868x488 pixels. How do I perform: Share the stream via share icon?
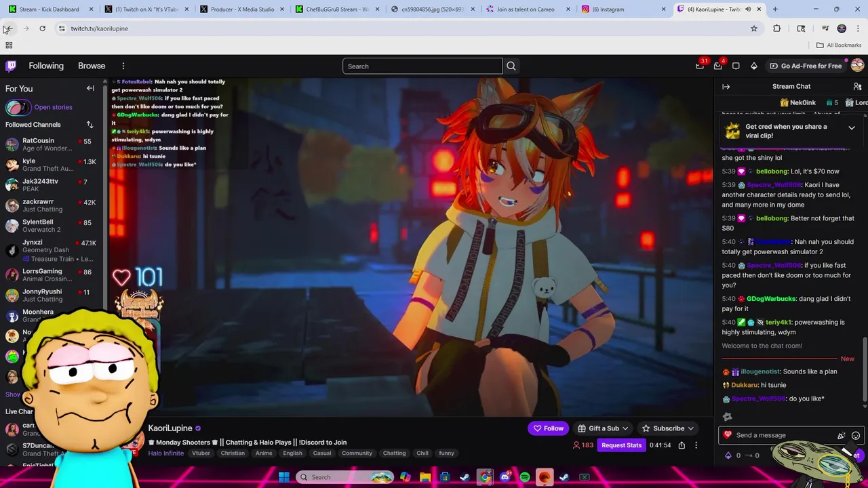[x=682, y=445]
